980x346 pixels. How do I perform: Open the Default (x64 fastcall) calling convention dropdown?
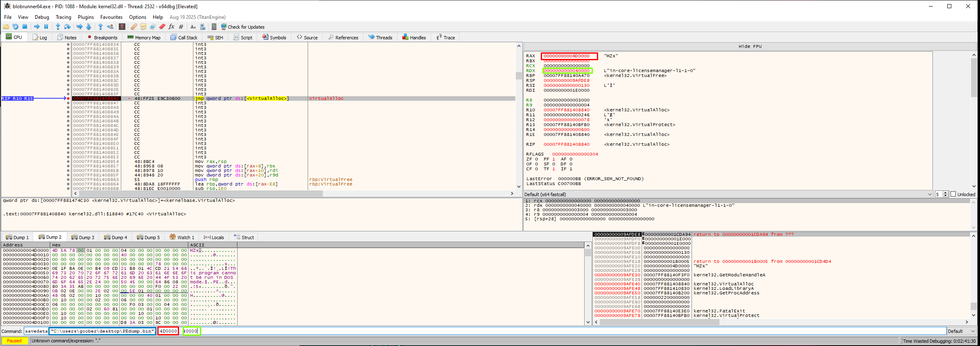[728, 194]
